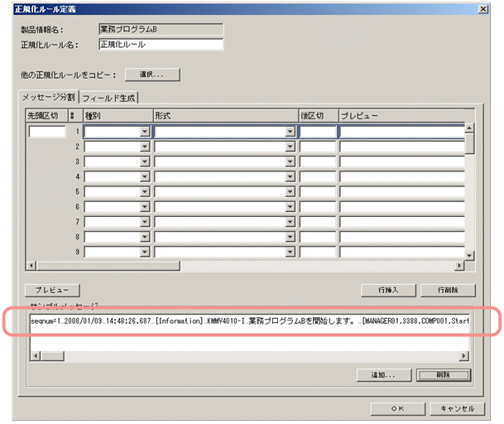Screen dimensions: 504x424
Task: Expand the 形式 dropdown in row 9
Action: pyautogui.click(x=290, y=251)
